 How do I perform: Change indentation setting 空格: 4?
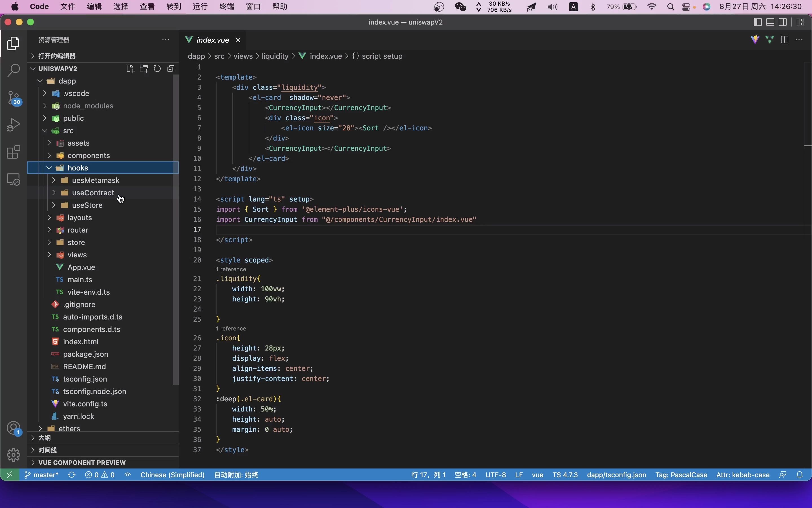(465, 475)
